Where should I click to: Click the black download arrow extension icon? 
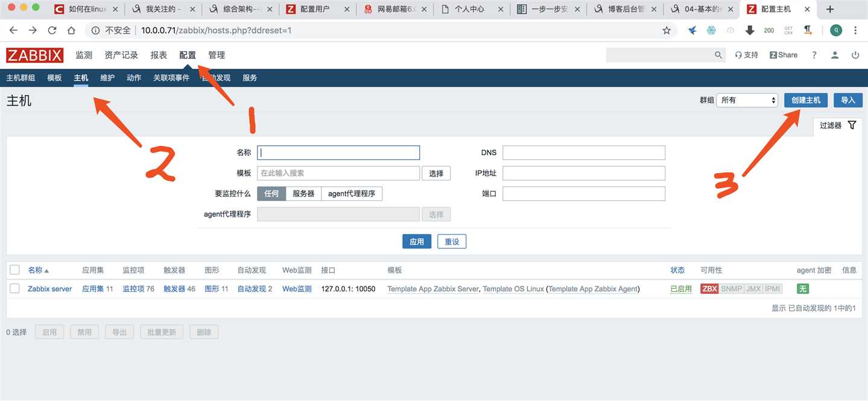(x=750, y=30)
